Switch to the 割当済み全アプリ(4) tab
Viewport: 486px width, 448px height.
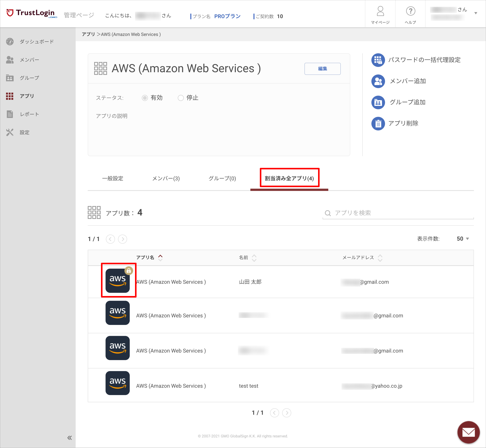point(289,178)
